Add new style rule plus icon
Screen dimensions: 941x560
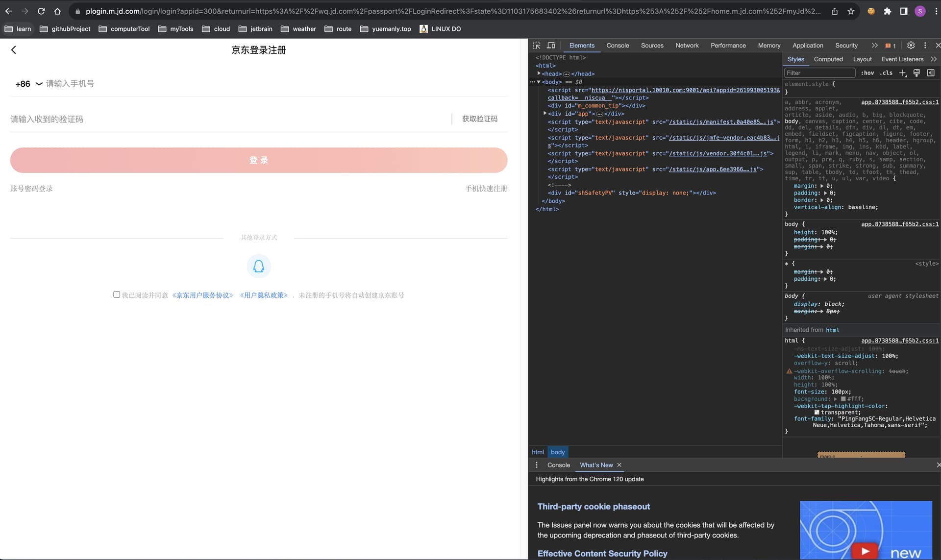click(x=903, y=73)
